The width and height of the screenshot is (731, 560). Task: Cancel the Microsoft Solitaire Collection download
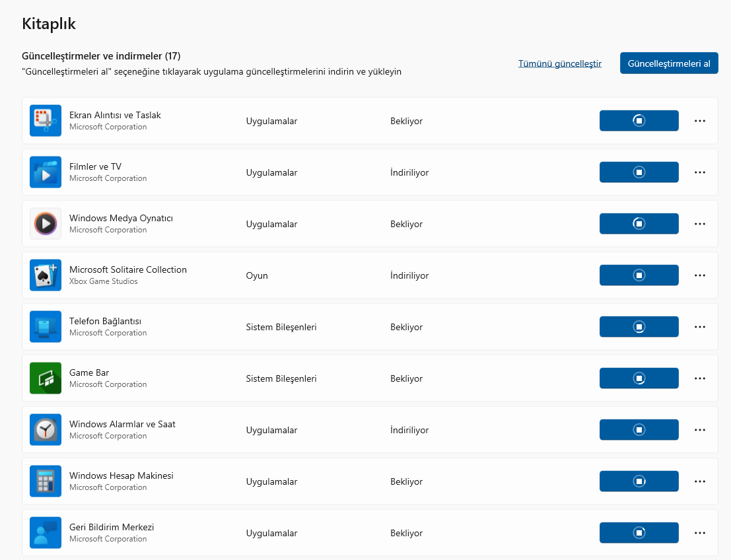639,275
